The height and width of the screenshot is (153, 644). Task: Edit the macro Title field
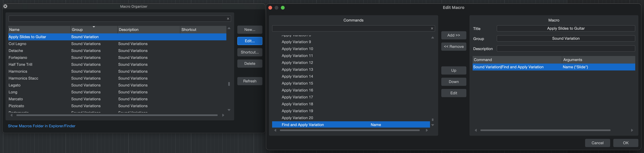[x=566, y=29]
